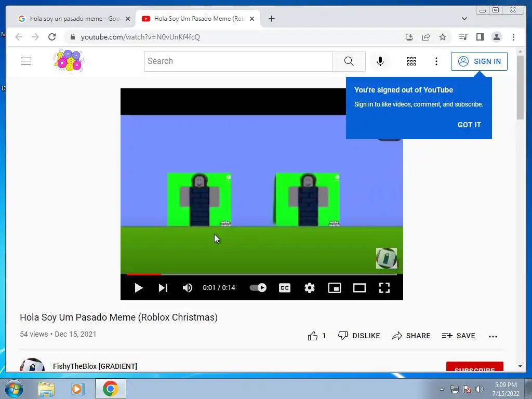Screen dimensions: 532x399
Task: Open network tray icon
Action: point(454,389)
